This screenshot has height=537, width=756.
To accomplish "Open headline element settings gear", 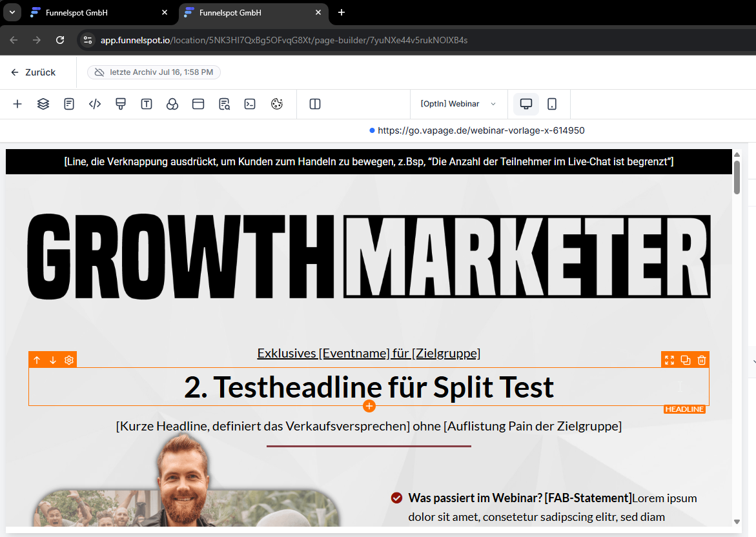I will point(69,360).
